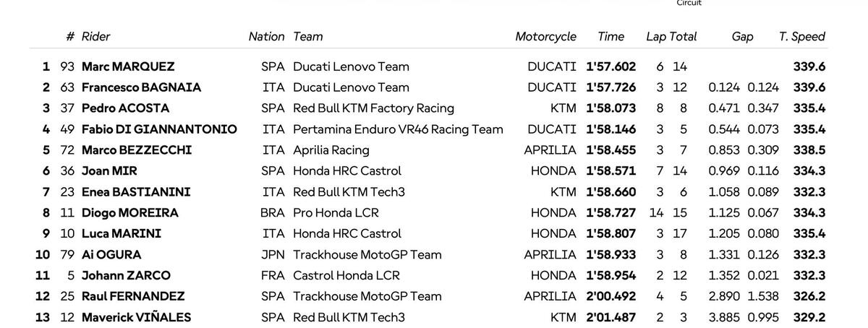The image size is (868, 328).
Task: Click the Time column header
Action: [610, 37]
